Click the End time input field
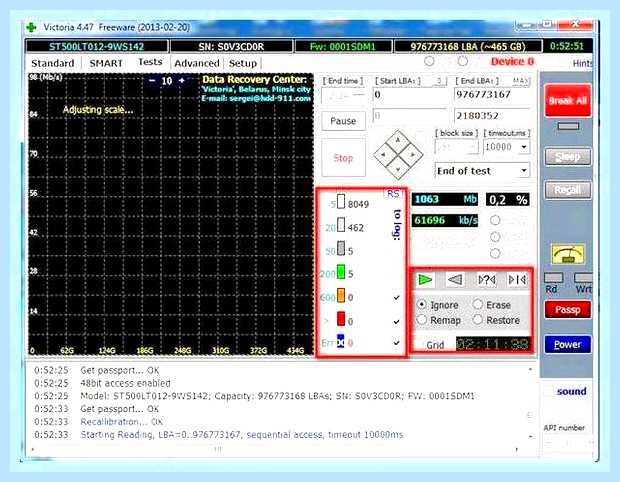Screen dimensions: 620x482 coord(343,96)
